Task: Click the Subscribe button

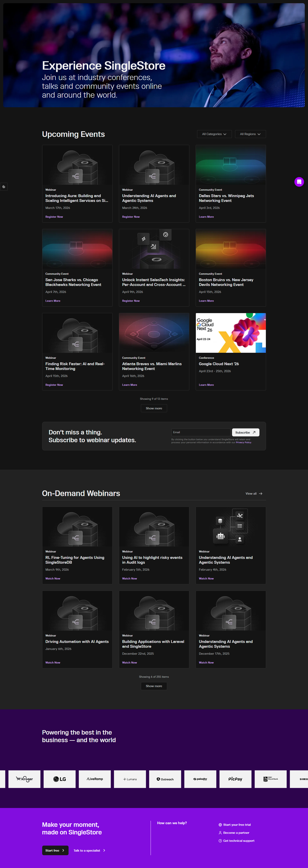Action: 245,432
